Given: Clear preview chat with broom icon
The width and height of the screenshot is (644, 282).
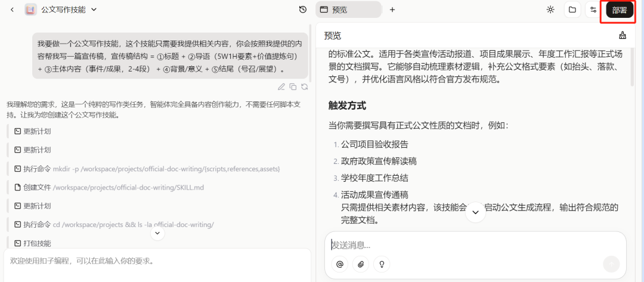Looking at the screenshot, I should pyautogui.click(x=622, y=36).
